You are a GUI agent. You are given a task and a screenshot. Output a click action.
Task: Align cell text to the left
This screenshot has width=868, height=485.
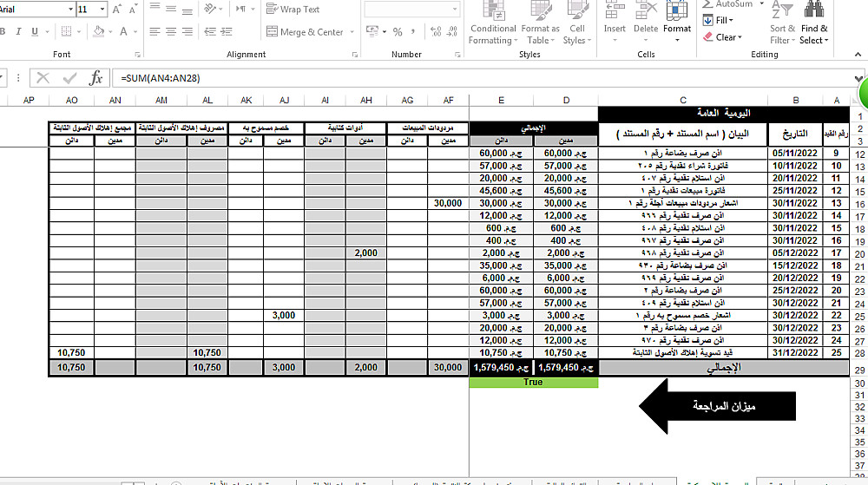(x=155, y=31)
